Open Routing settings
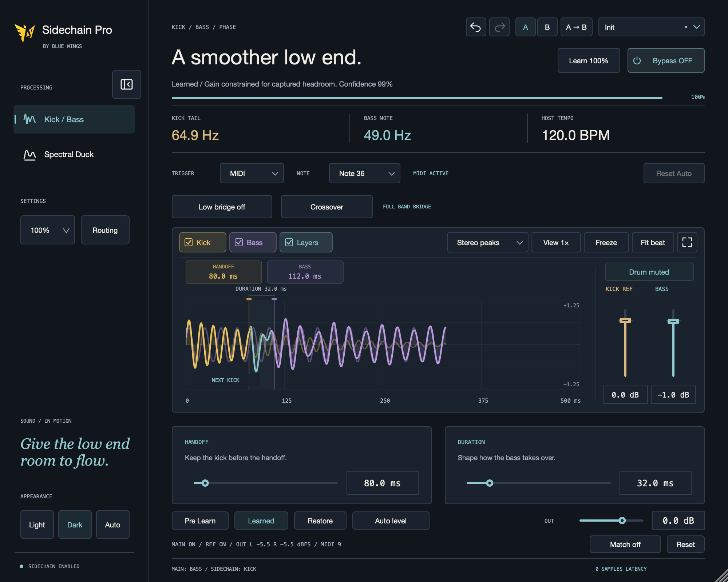728x582 pixels. [105, 230]
